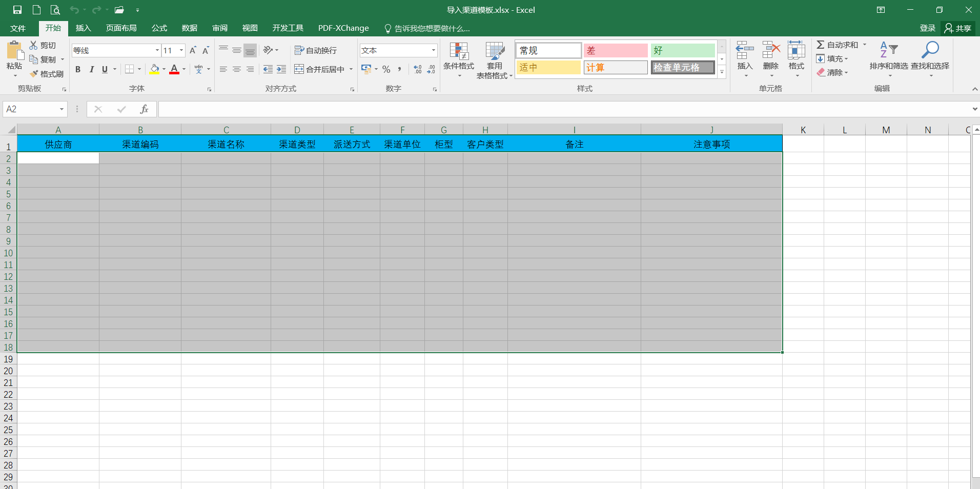Click Find and Select (查找和选择) magnifier icon
Viewport: 980px width, 489px height.
[x=930, y=51]
